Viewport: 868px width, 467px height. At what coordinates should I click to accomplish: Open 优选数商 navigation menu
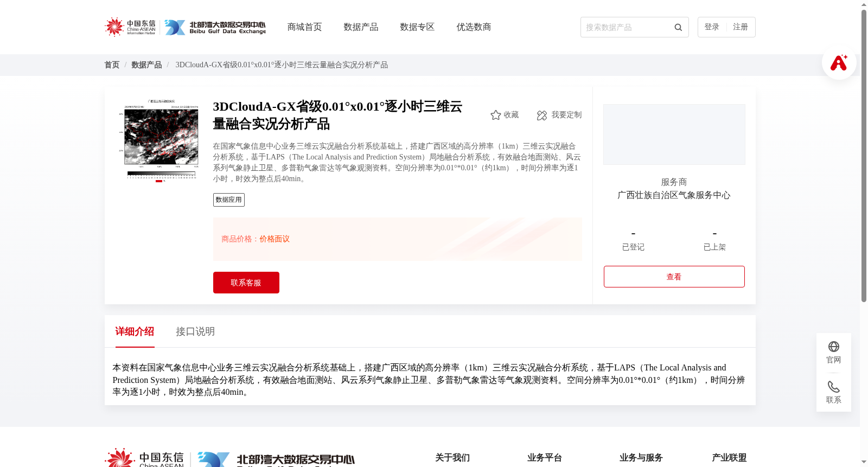pyautogui.click(x=474, y=27)
